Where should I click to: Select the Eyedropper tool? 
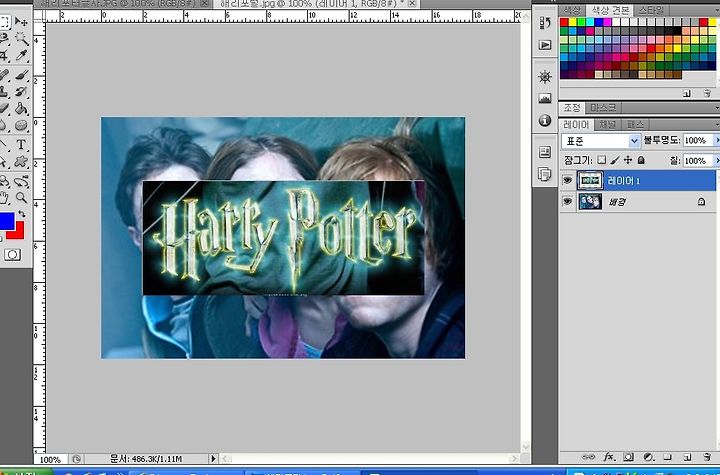(21, 56)
